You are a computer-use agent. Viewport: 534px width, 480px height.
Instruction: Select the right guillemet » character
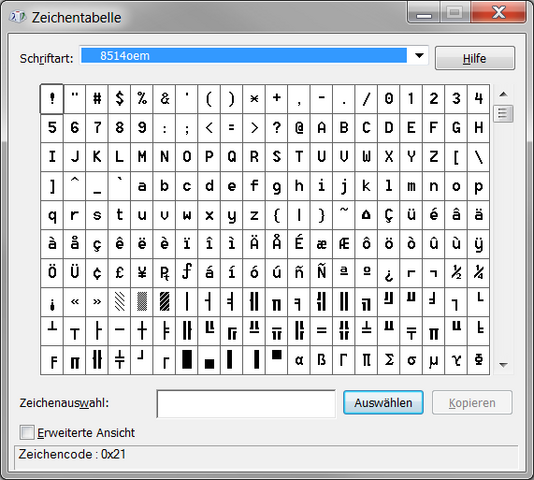(x=97, y=302)
